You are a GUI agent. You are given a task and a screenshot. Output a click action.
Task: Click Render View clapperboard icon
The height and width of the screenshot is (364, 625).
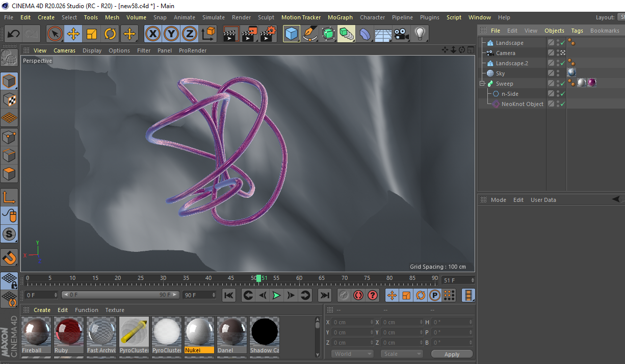[231, 34]
